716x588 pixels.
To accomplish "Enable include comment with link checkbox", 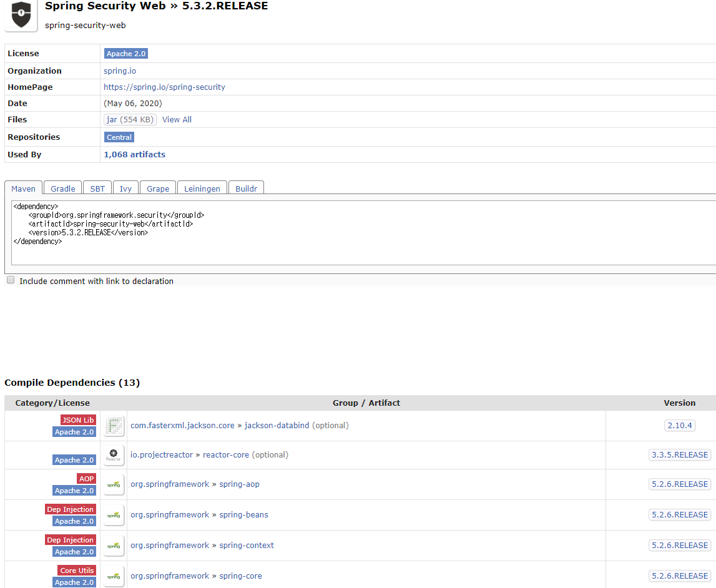I will pyautogui.click(x=11, y=280).
